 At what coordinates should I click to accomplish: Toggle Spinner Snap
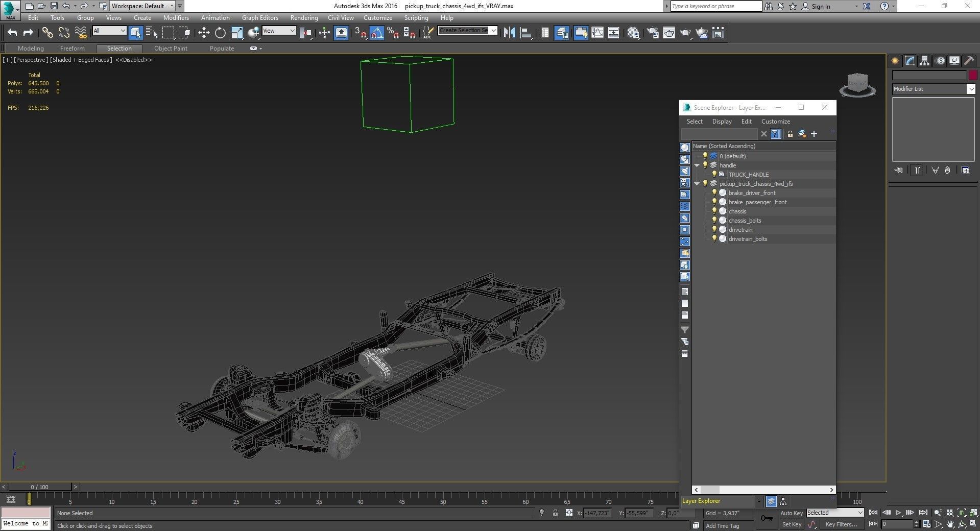(410, 33)
